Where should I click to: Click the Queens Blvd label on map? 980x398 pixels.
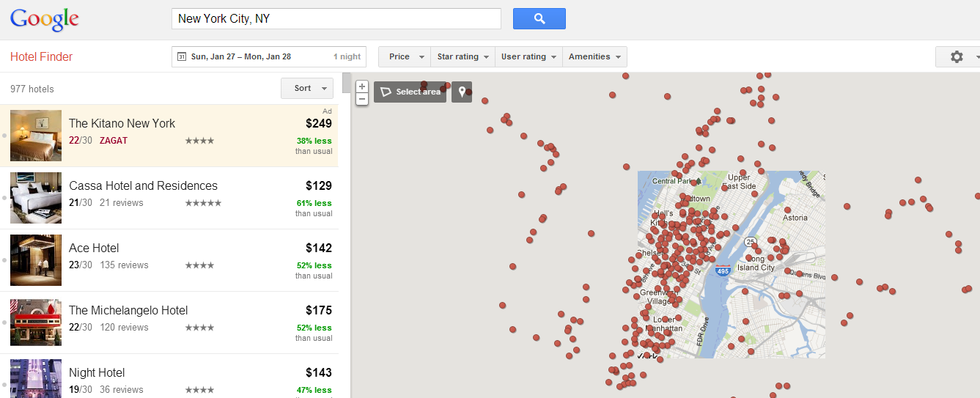click(807, 276)
